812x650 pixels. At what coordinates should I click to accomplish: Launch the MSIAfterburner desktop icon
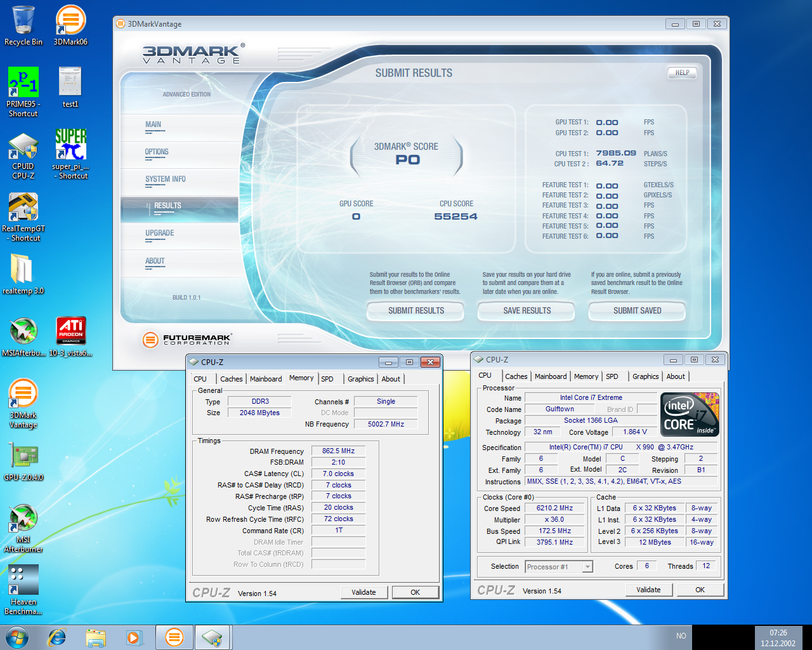pos(23,337)
